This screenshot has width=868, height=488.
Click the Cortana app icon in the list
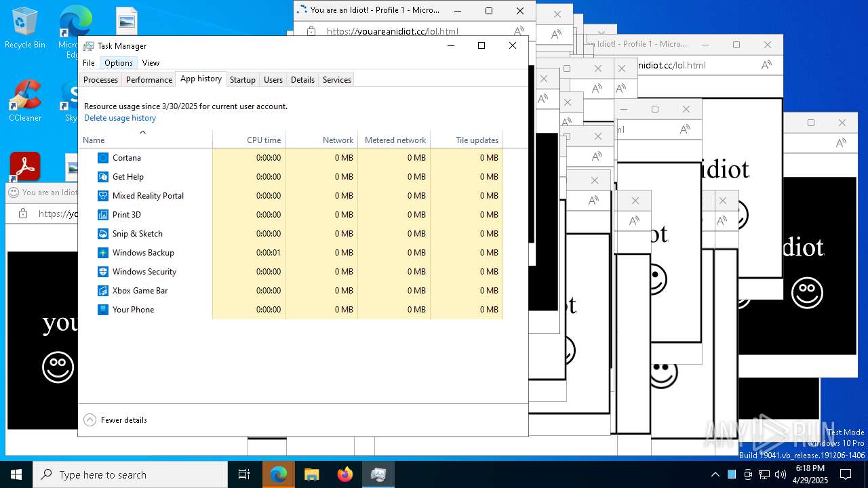tap(103, 158)
